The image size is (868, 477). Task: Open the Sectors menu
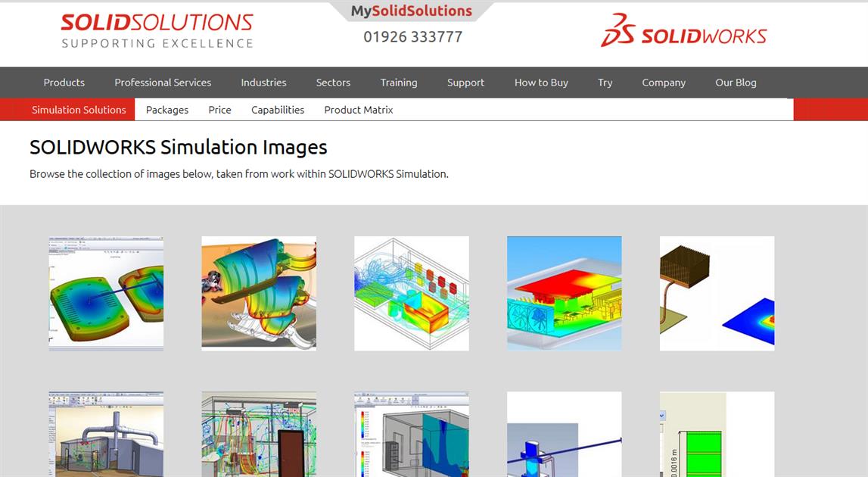point(333,83)
